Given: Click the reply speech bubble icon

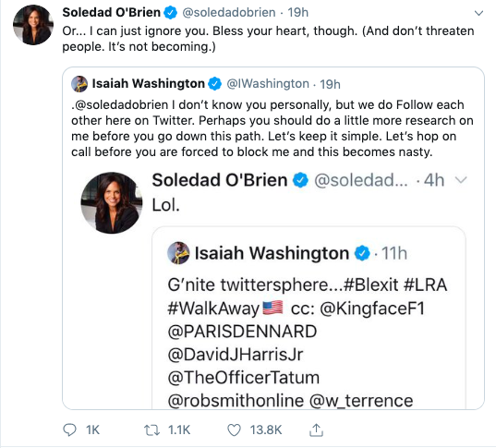Looking at the screenshot, I should click(x=69, y=430).
